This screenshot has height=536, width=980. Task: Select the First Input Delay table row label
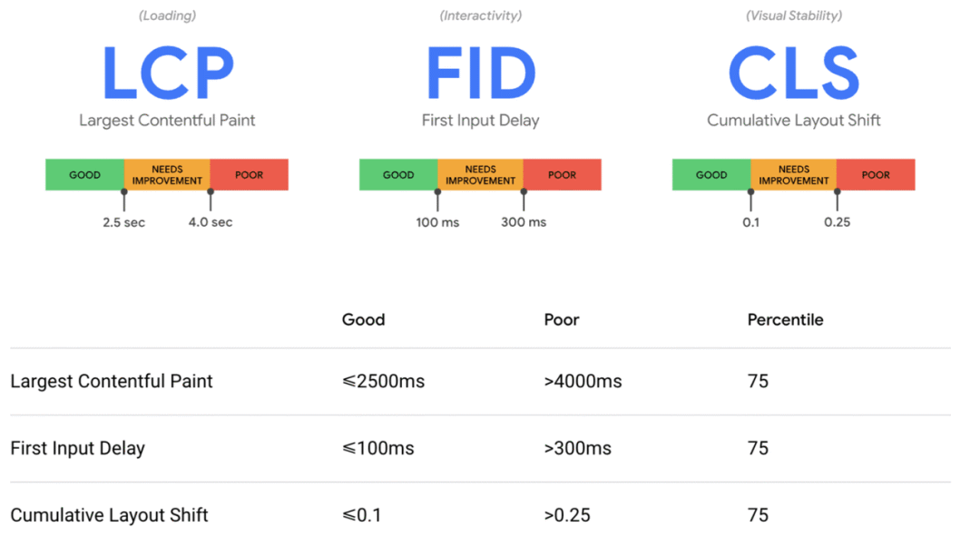pos(77,448)
